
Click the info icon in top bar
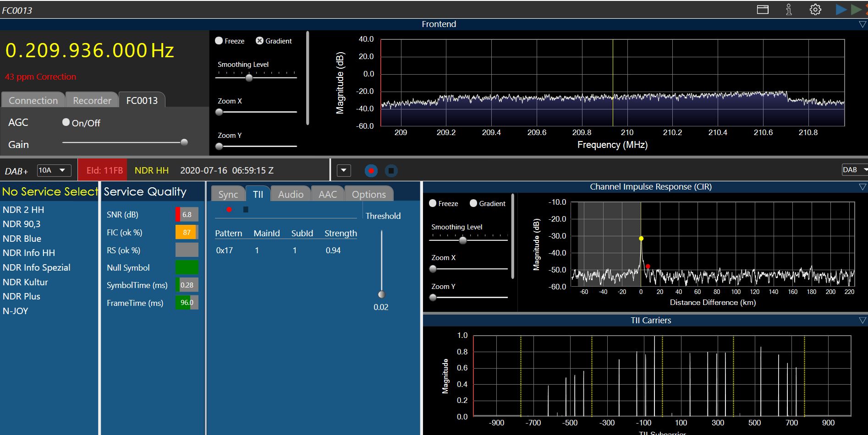(x=789, y=10)
